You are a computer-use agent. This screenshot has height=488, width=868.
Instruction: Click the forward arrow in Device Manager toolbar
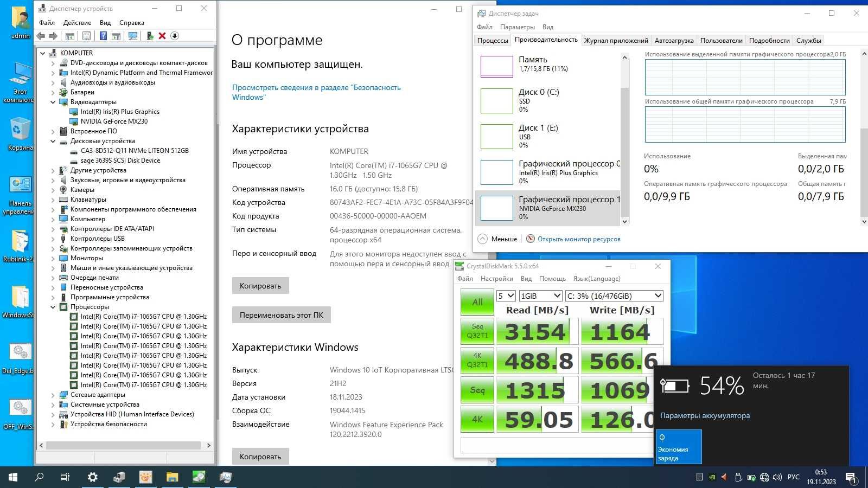click(53, 36)
